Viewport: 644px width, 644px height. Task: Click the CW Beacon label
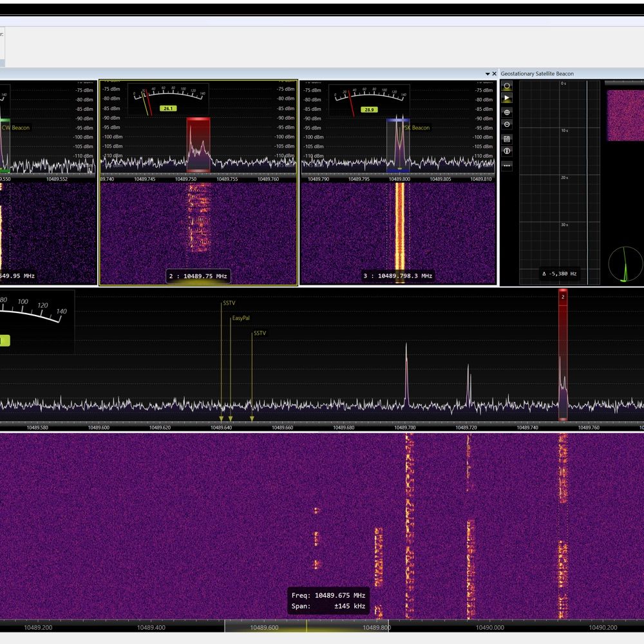coord(15,128)
